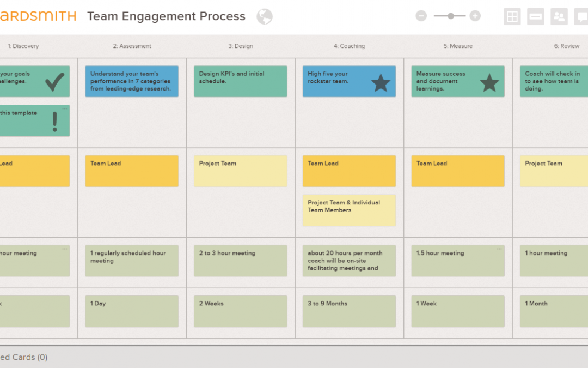Screen dimensions: 588x368
Task: Open the Coach will check in card
Action: [x=554, y=81]
